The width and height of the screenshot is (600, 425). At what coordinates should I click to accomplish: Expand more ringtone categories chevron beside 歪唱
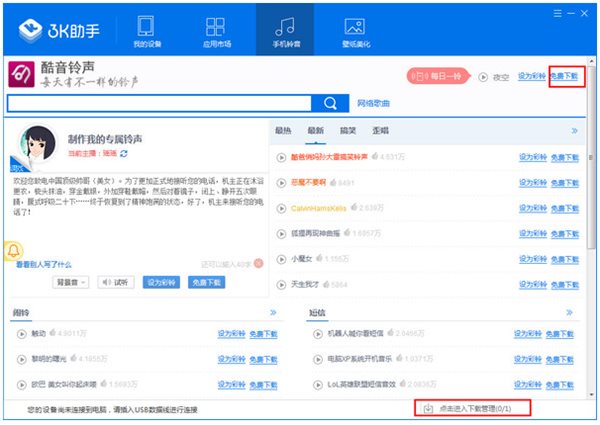[574, 131]
